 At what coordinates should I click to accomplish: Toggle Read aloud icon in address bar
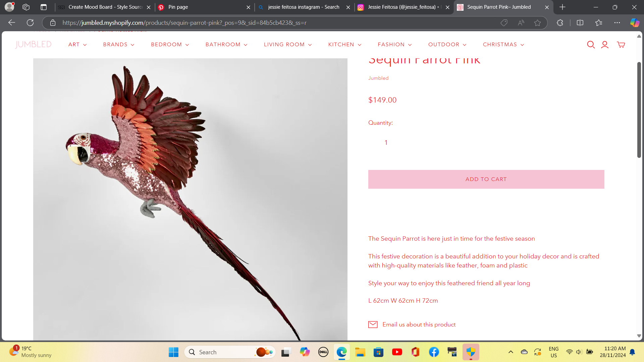(521, 23)
